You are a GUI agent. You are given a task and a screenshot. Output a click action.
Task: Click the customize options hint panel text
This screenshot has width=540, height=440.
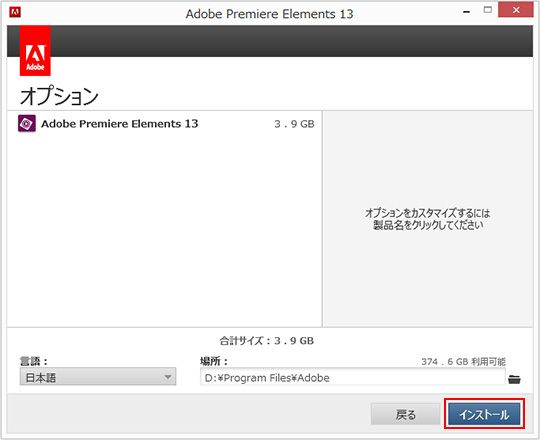(427, 219)
